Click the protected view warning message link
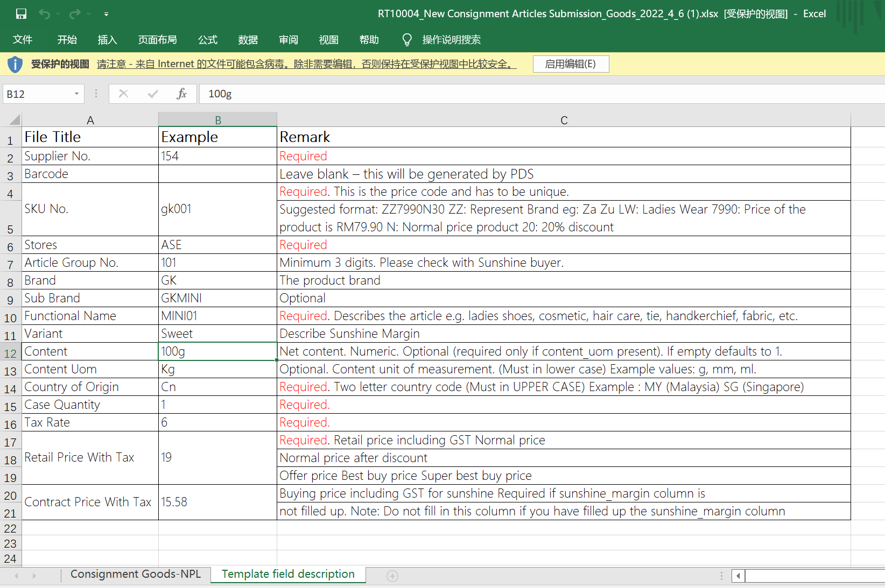Image resolution: width=885 pixels, height=588 pixels. [x=306, y=64]
